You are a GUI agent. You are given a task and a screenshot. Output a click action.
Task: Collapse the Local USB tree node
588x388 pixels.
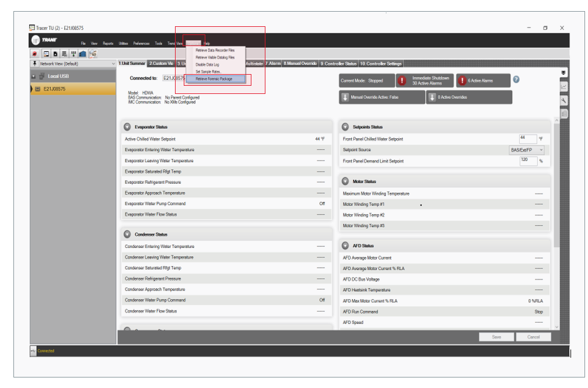click(33, 76)
